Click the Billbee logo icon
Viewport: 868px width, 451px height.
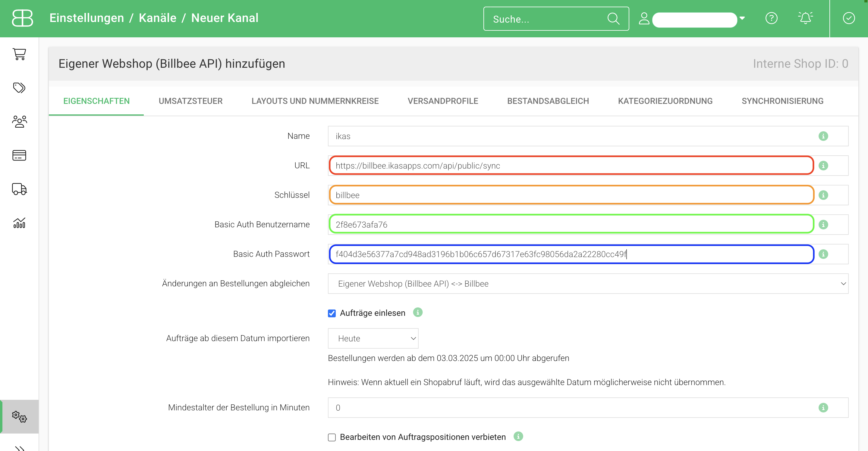tap(22, 18)
